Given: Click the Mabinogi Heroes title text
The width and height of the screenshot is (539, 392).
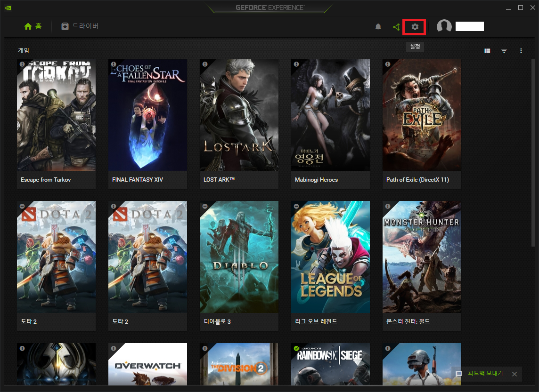Looking at the screenshot, I should pos(316,179).
